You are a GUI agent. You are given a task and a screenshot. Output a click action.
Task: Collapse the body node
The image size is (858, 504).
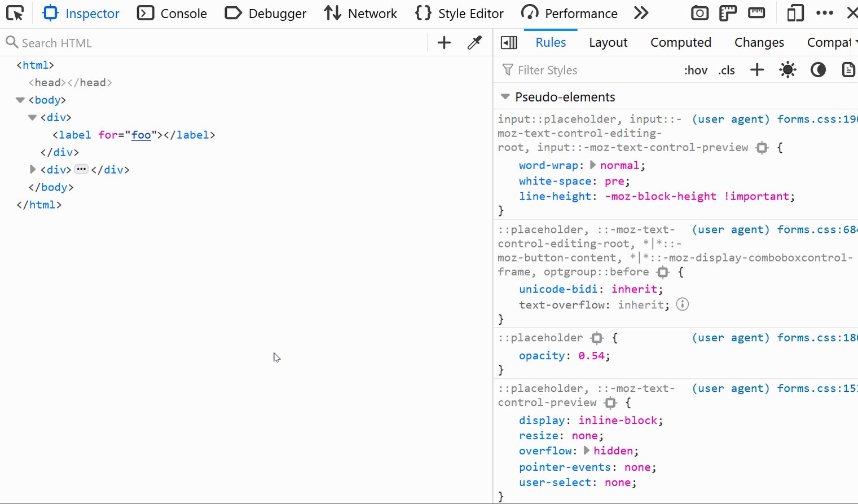(x=20, y=100)
